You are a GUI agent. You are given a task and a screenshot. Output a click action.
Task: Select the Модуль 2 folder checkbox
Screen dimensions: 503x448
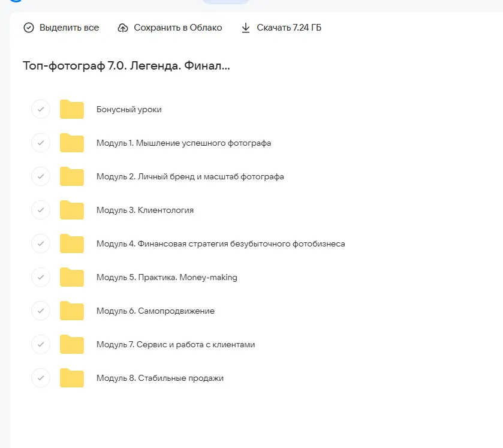(40, 177)
